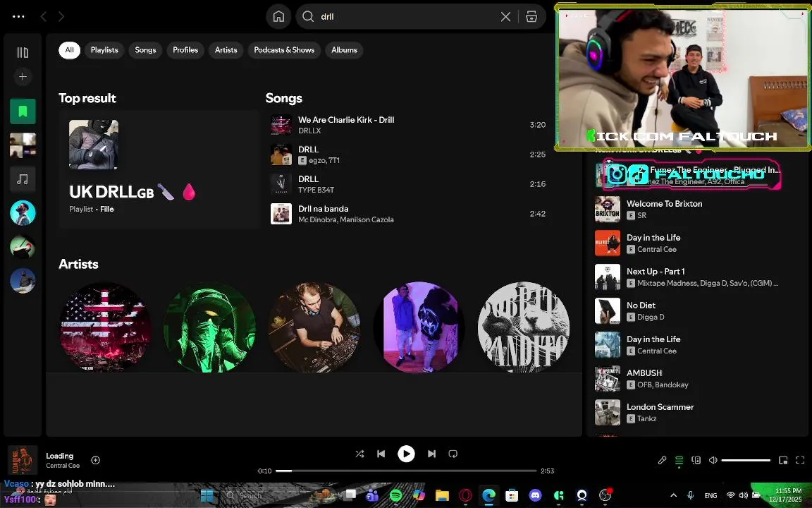
Task: Toggle repeat mode
Action: click(453, 454)
